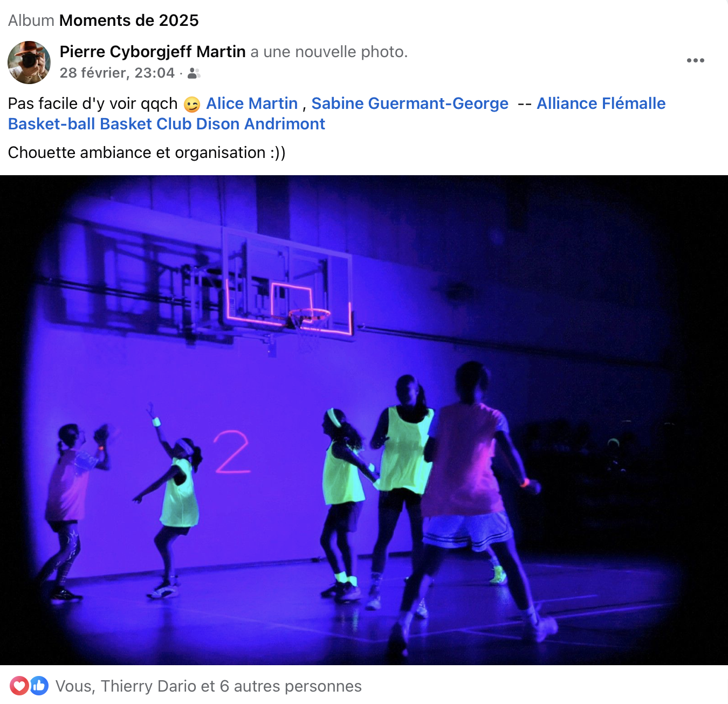Click the neon basketball hoop in the photo
Screen dimensions: 728x704
[309, 318]
